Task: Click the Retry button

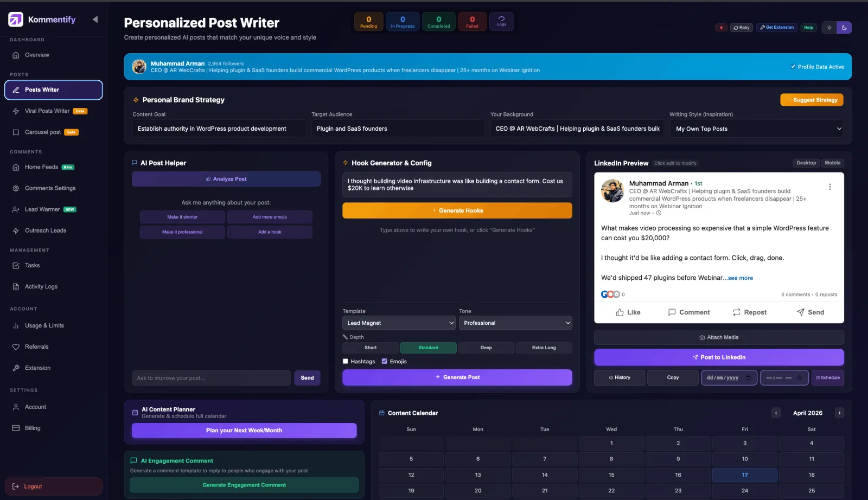Action: pos(741,28)
